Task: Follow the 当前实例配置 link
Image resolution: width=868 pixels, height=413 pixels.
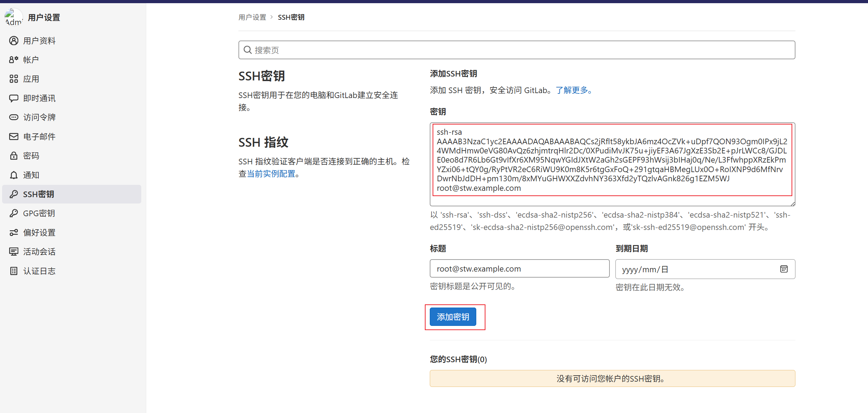Action: (x=271, y=174)
